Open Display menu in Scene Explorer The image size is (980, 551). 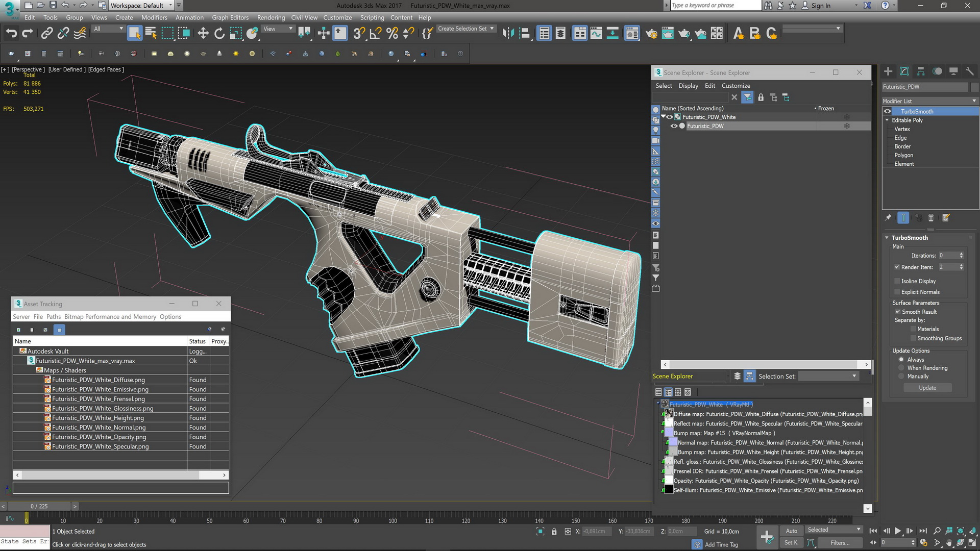point(688,86)
